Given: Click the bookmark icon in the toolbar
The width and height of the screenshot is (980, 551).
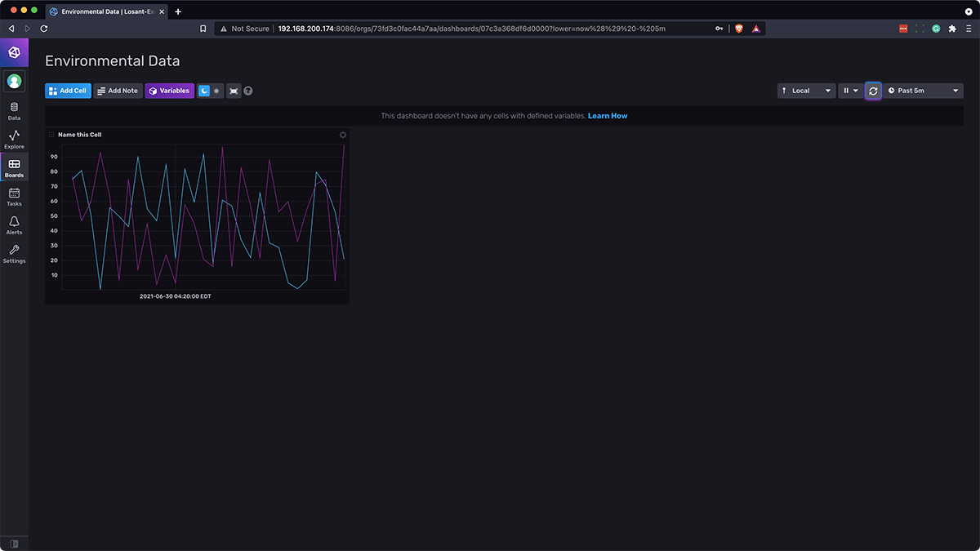Looking at the screenshot, I should click(x=203, y=29).
